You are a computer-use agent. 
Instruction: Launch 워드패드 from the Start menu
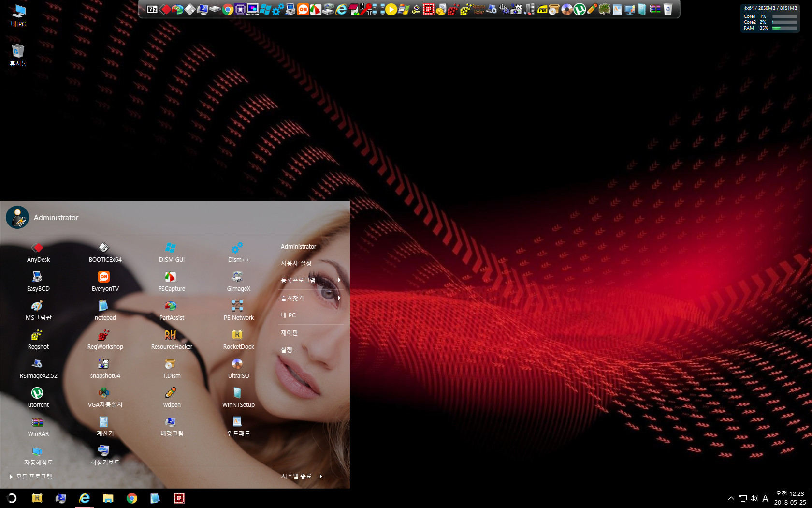tap(238, 427)
